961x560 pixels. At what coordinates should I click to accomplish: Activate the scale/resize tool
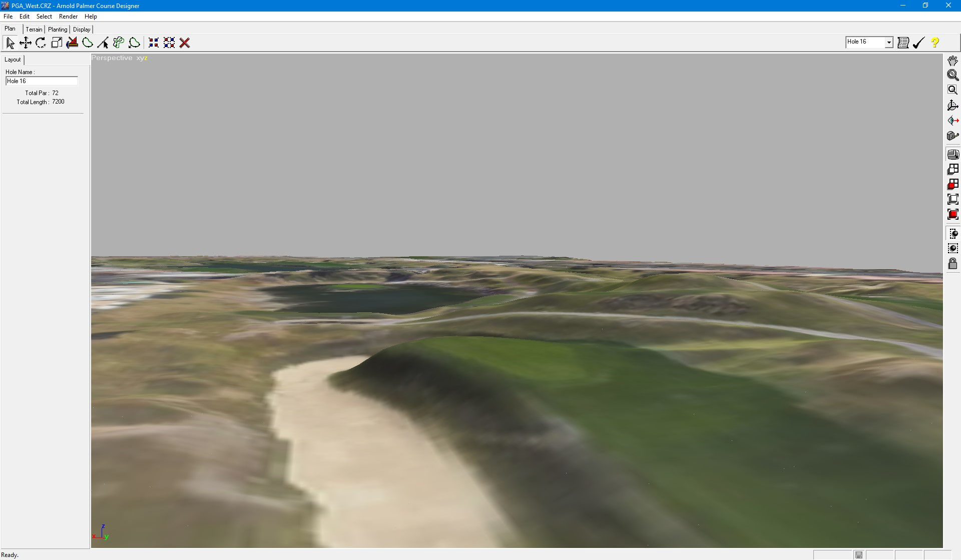pyautogui.click(x=56, y=43)
